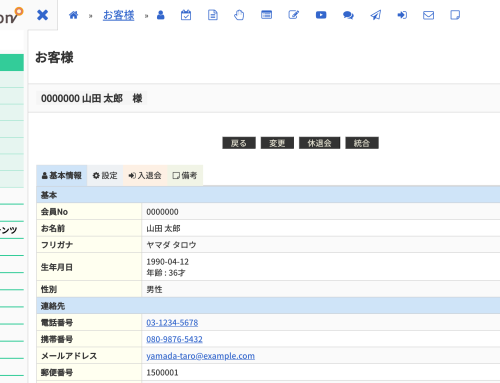Go to home via the house icon
Image resolution: width=500 pixels, height=383 pixels.
click(73, 15)
